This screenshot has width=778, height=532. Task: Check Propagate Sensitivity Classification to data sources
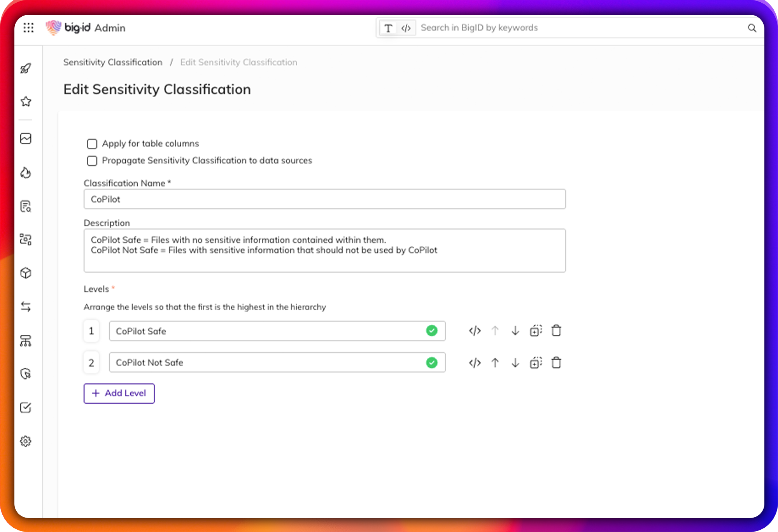[92, 161]
